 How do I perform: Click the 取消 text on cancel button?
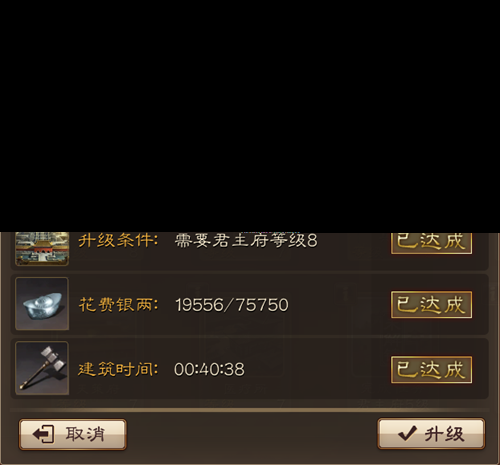[x=85, y=434]
